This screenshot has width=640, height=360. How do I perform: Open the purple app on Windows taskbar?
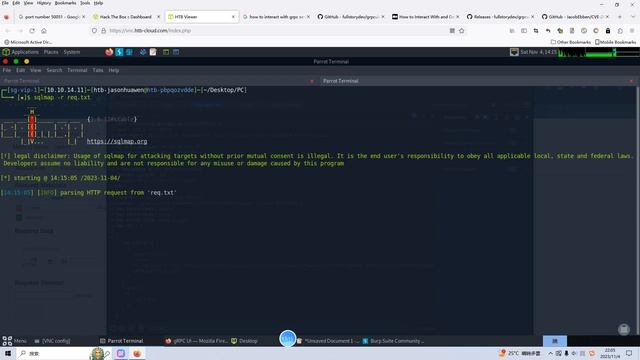(121, 353)
